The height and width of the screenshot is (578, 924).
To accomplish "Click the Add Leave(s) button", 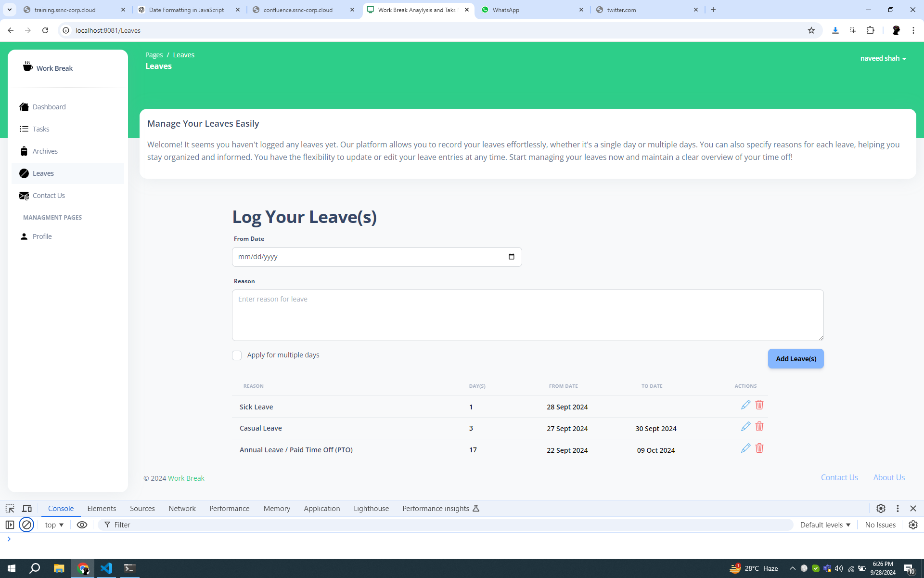I will (796, 359).
